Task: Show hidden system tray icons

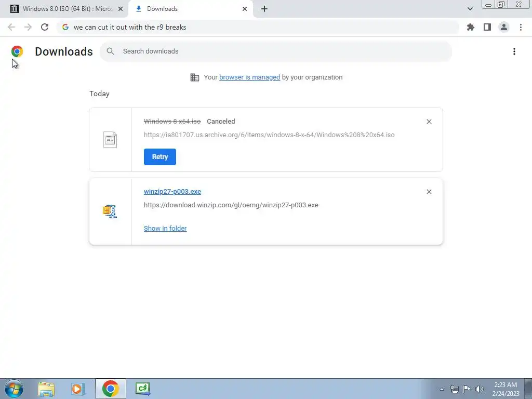Action: pyautogui.click(x=442, y=389)
